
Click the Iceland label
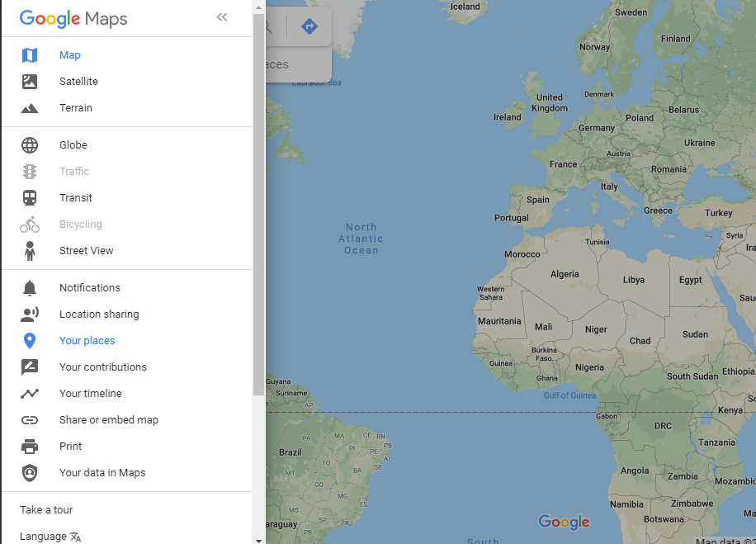coord(465,7)
